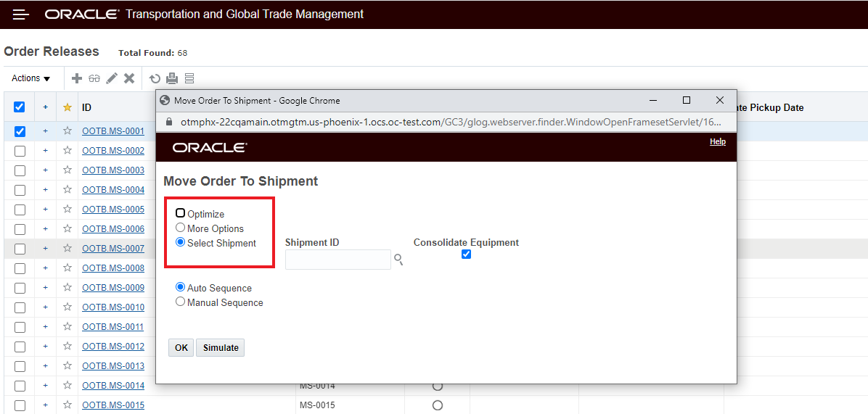This screenshot has width=868, height=414.
Task: Open the OOTB.MS-0012 order link
Action: [113, 347]
